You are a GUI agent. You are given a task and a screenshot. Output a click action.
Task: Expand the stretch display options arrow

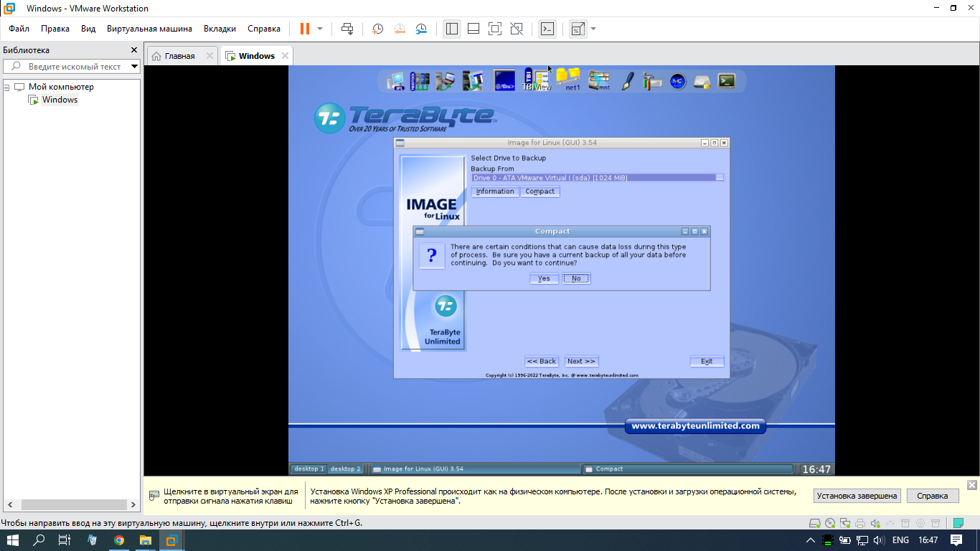593,29
